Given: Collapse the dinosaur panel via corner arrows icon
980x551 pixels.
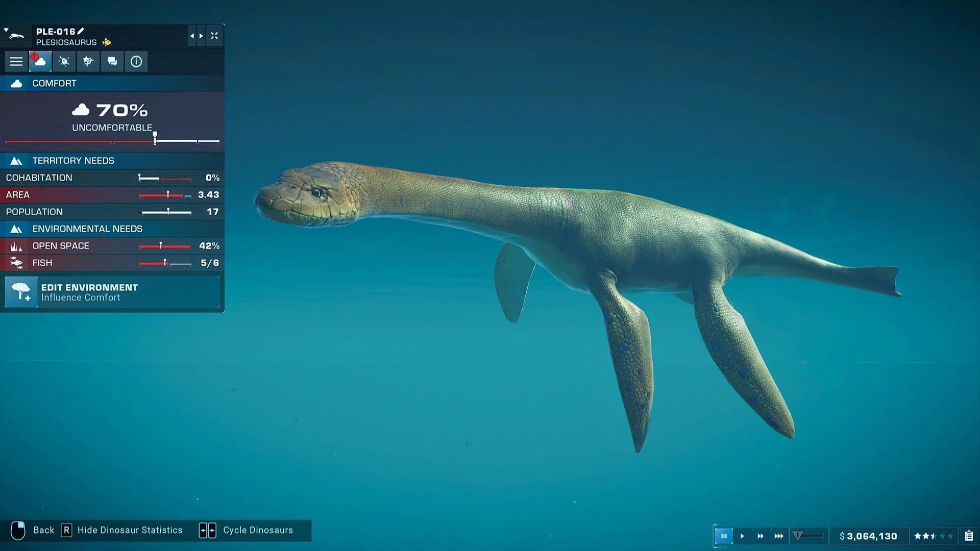Looking at the screenshot, I should 214,36.
